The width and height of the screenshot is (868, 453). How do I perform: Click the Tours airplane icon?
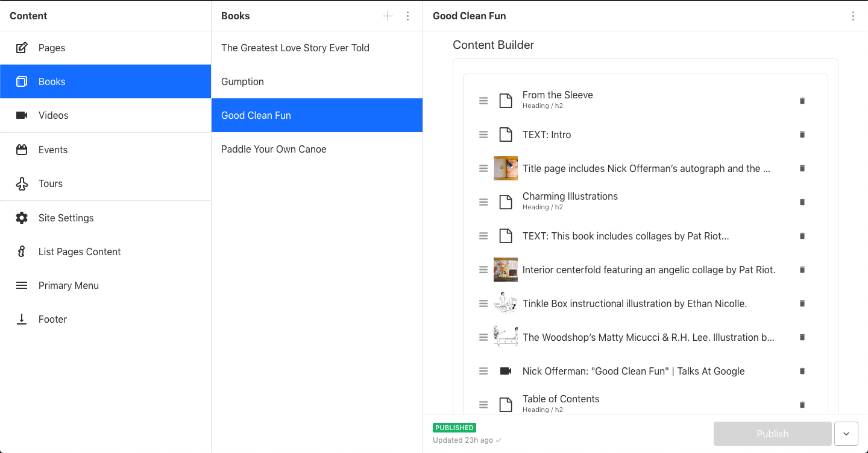pos(22,183)
